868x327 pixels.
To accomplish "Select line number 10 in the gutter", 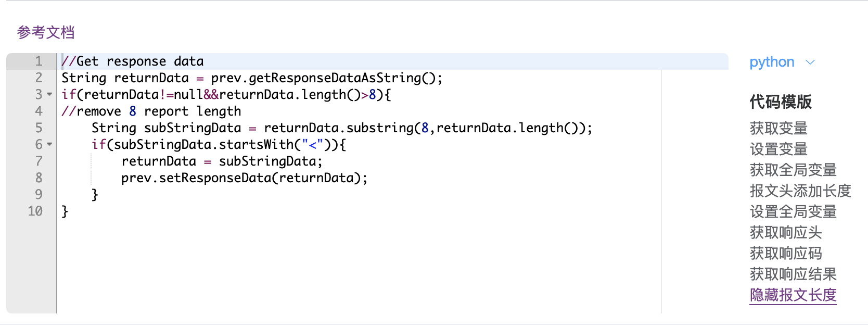I will (34, 211).
